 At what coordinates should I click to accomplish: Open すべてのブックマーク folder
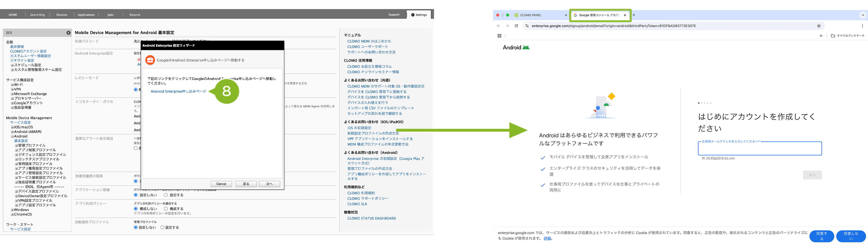pos(847,36)
